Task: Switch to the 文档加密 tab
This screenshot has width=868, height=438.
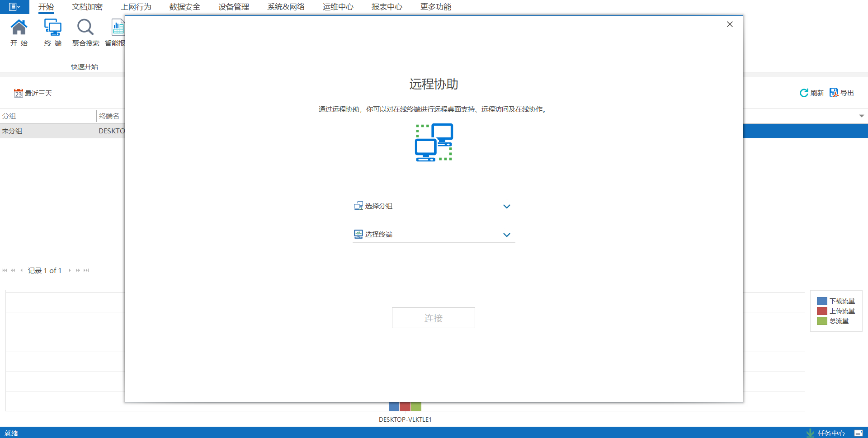Action: click(87, 7)
